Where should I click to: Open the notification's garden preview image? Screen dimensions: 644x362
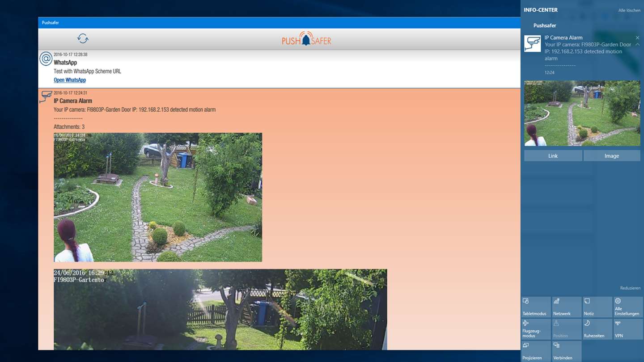[582, 113]
